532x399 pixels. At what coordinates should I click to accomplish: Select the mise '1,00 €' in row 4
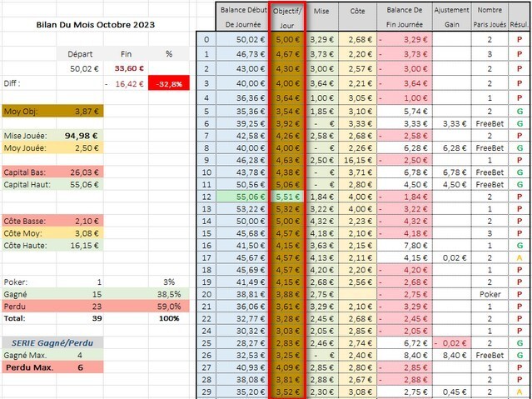coord(321,98)
